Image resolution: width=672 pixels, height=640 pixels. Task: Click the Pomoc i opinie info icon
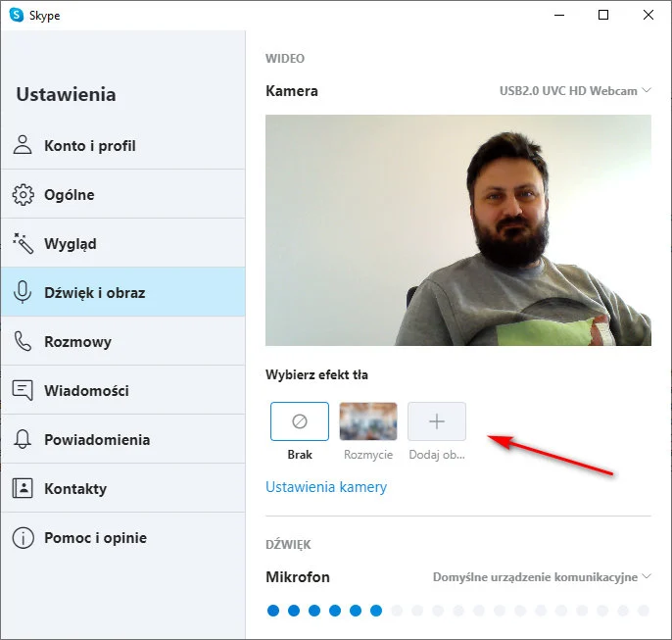tap(23, 537)
